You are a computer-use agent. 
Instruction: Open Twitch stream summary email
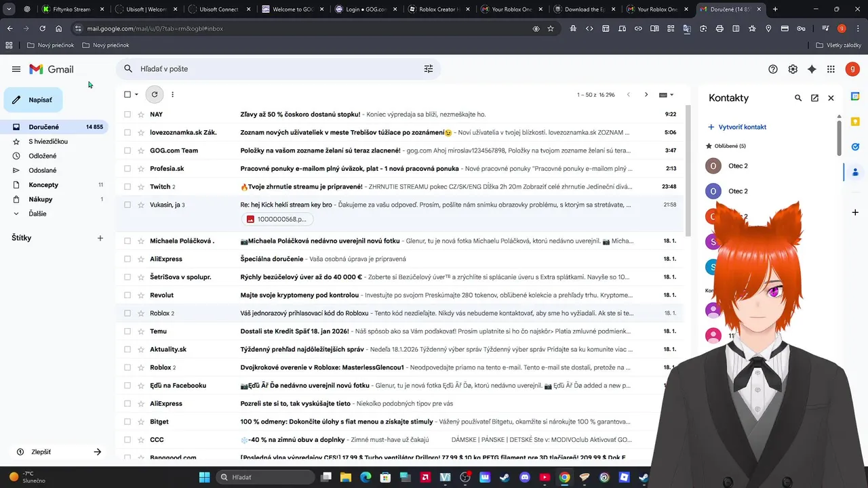tap(400, 186)
